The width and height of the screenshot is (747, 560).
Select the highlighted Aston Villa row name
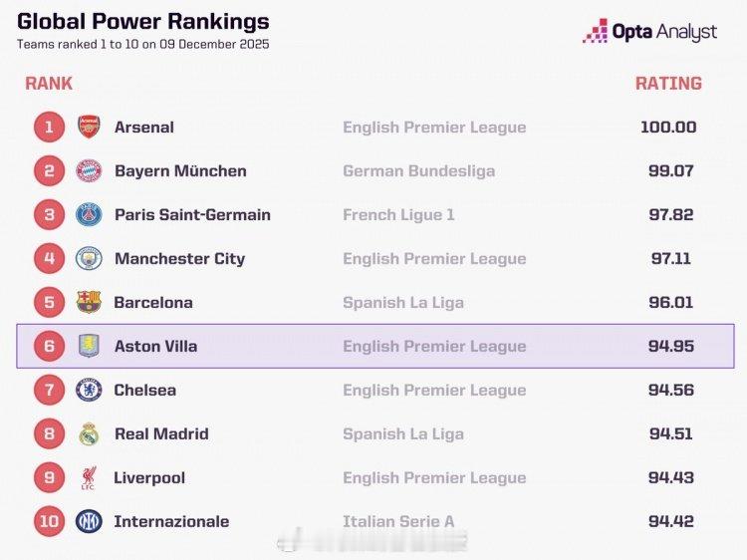tap(155, 346)
